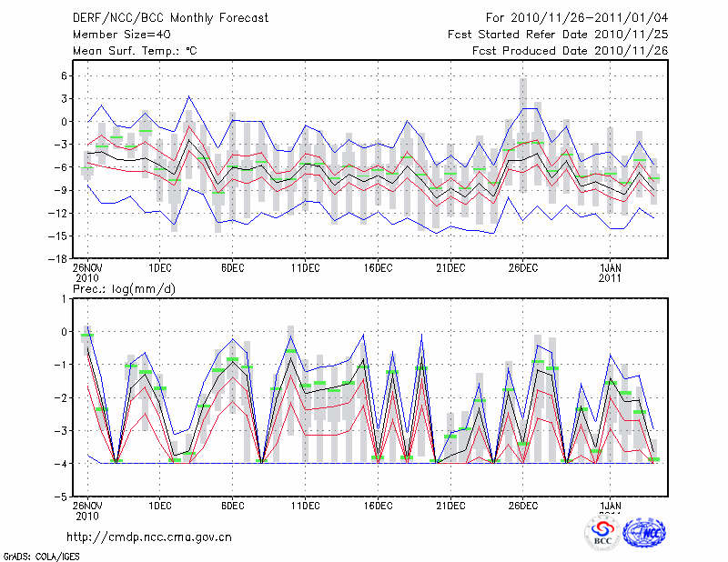Select the forecast period 2010/11/26-2011/01/04 text
728x562 pixels.
click(577, 18)
